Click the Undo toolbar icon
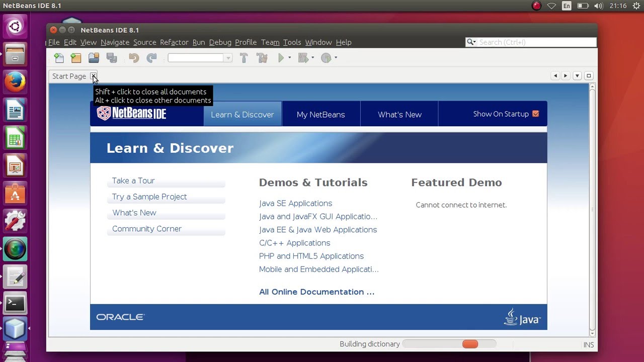 [133, 58]
